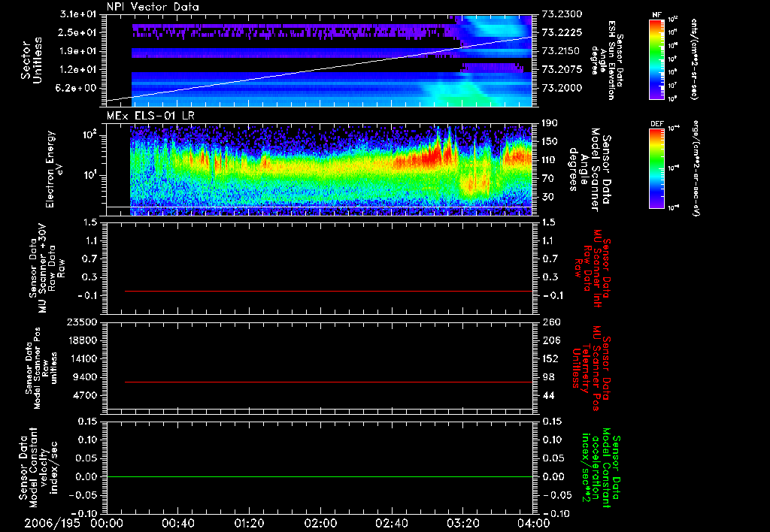Click the '14100' scanner position tick

(x=81, y=358)
